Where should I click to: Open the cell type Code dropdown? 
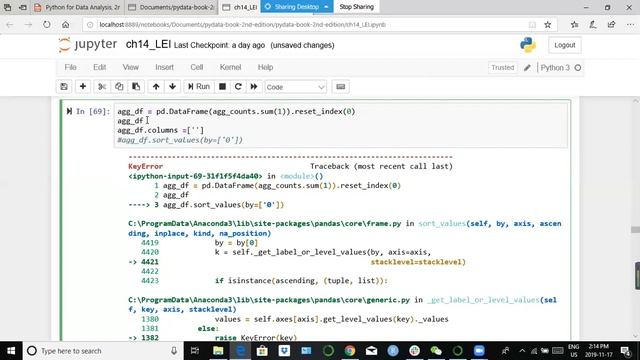coord(296,87)
